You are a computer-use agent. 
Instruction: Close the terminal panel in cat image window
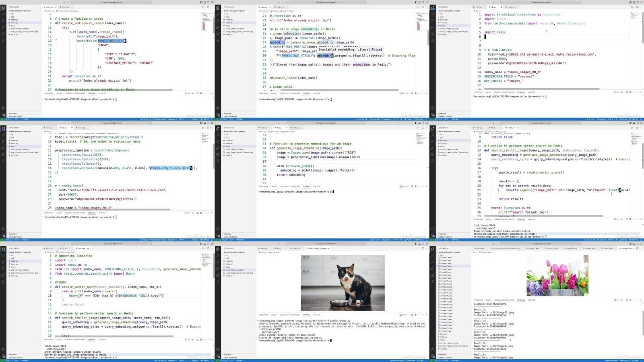pyautogui.click(x=426, y=314)
